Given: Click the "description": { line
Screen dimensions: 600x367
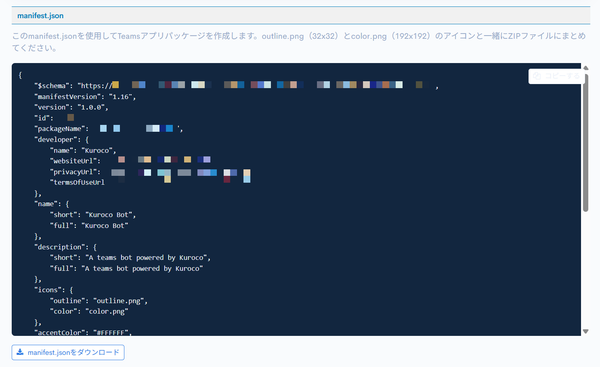Looking at the screenshot, I should [x=65, y=247].
